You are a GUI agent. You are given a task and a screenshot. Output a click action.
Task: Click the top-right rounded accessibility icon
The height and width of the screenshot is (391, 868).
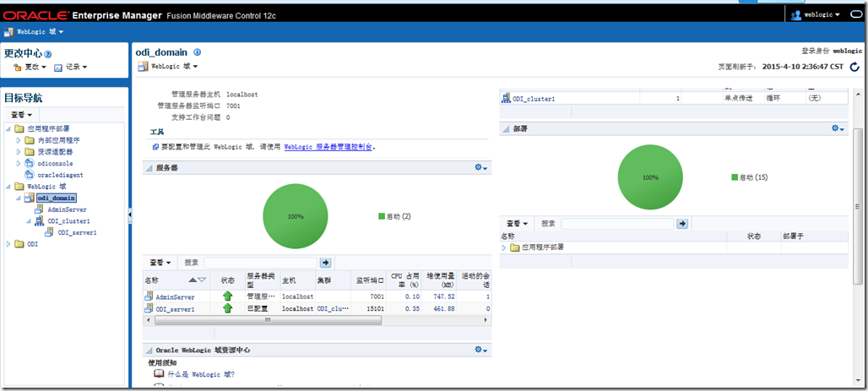tap(856, 15)
